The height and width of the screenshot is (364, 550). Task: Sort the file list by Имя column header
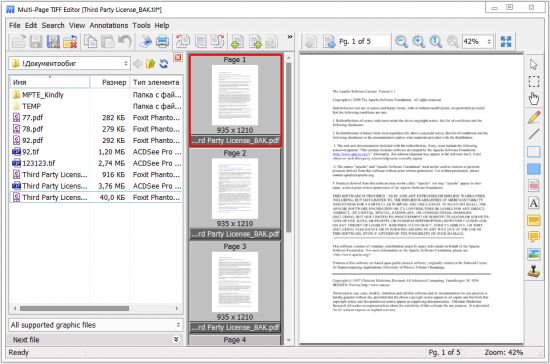[50, 82]
